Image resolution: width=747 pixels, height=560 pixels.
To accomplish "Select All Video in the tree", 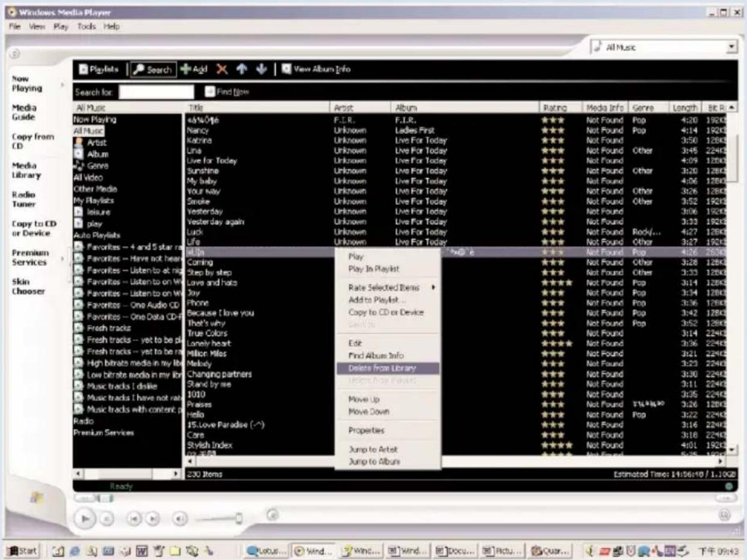I will (x=88, y=177).
